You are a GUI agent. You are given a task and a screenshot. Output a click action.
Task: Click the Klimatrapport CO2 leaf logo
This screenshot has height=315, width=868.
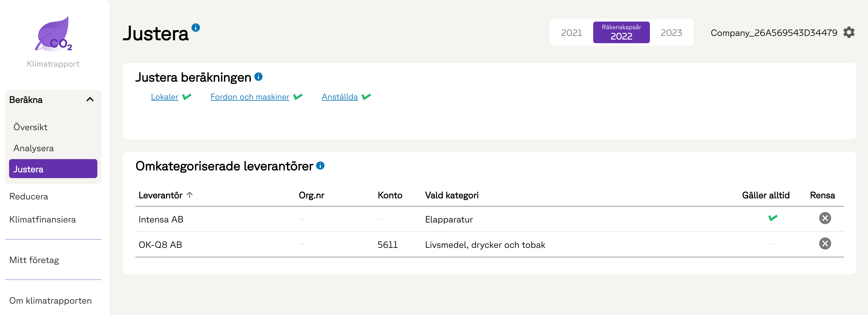[x=53, y=34]
